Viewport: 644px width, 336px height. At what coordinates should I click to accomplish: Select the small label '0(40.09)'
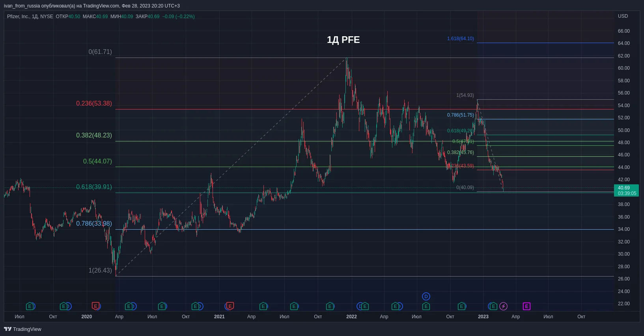pyautogui.click(x=465, y=187)
